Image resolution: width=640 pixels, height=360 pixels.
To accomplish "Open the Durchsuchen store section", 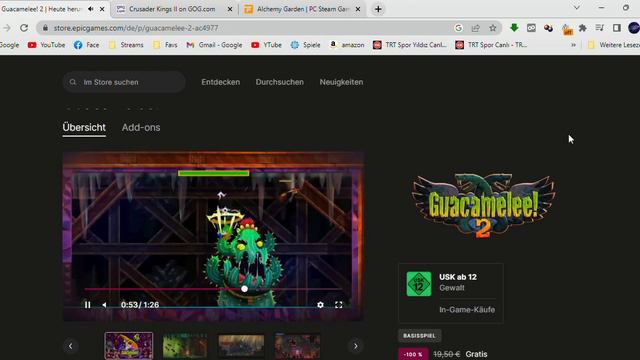I will [x=280, y=82].
